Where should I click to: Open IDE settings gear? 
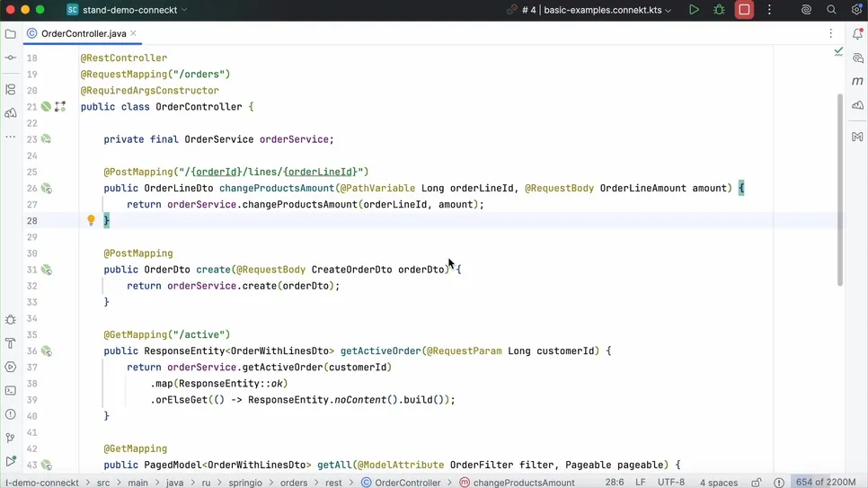856,10
